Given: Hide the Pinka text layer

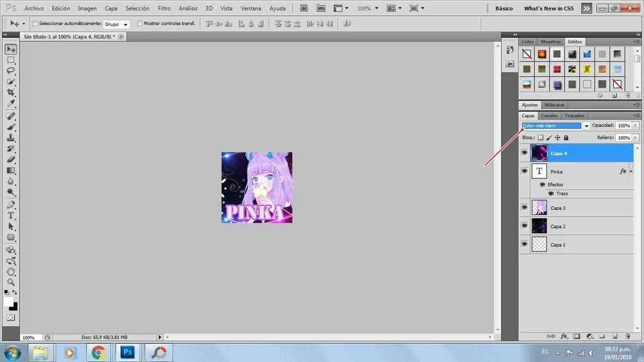Looking at the screenshot, I should pyautogui.click(x=525, y=171).
